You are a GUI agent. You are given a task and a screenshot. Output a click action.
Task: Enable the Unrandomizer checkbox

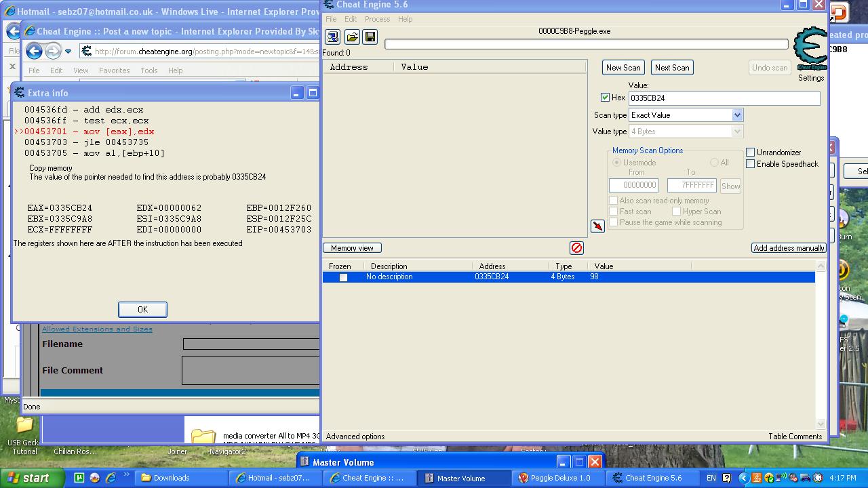(751, 152)
